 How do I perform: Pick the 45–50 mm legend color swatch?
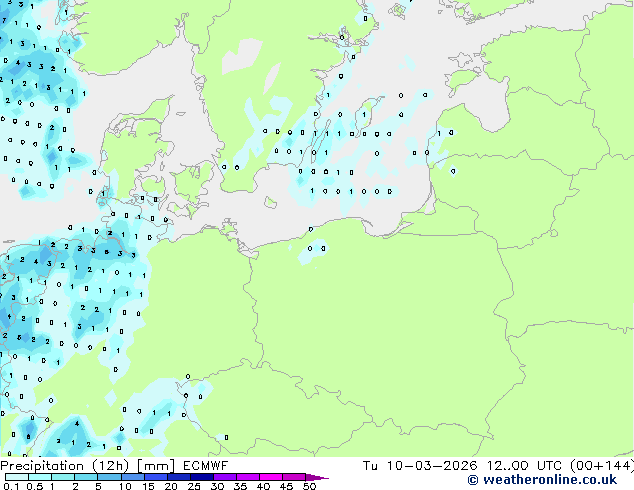[294, 477]
